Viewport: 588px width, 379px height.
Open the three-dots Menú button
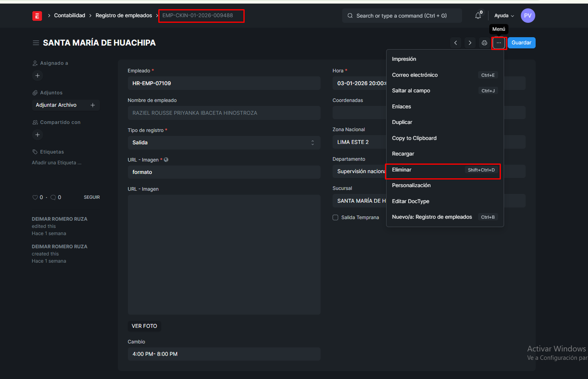coord(499,43)
